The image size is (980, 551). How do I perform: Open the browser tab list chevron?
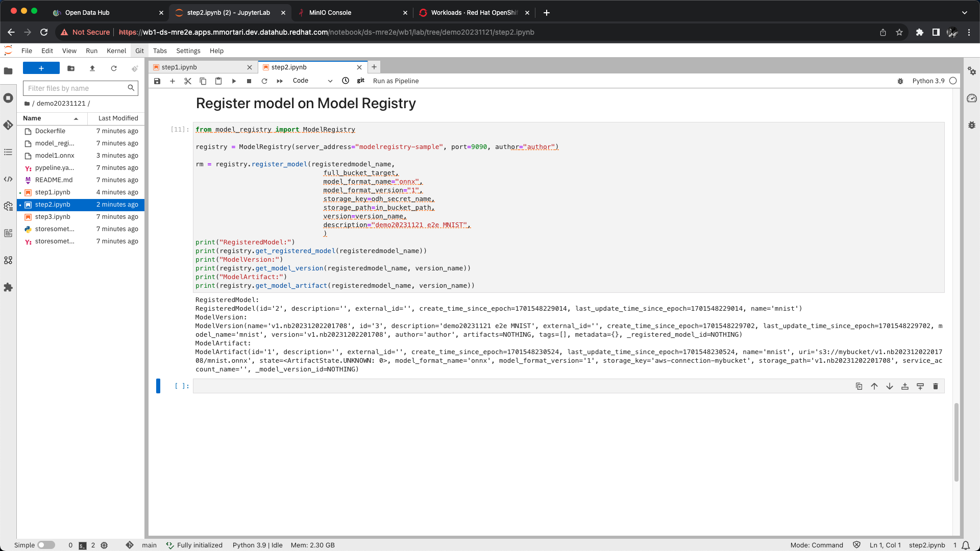pos(964,13)
